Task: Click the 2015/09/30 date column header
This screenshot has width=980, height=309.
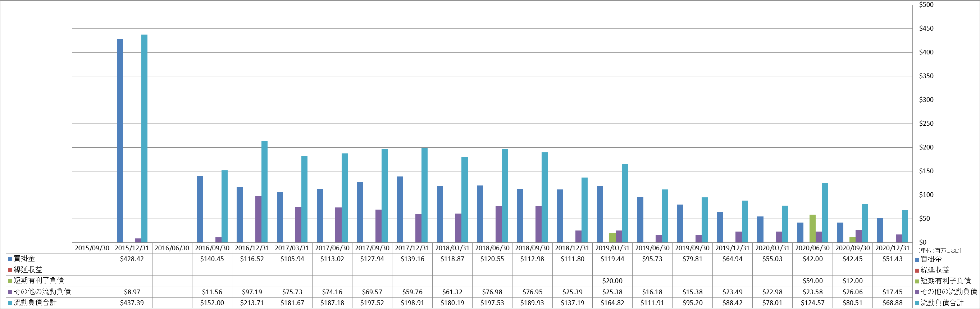Action: click(92, 248)
